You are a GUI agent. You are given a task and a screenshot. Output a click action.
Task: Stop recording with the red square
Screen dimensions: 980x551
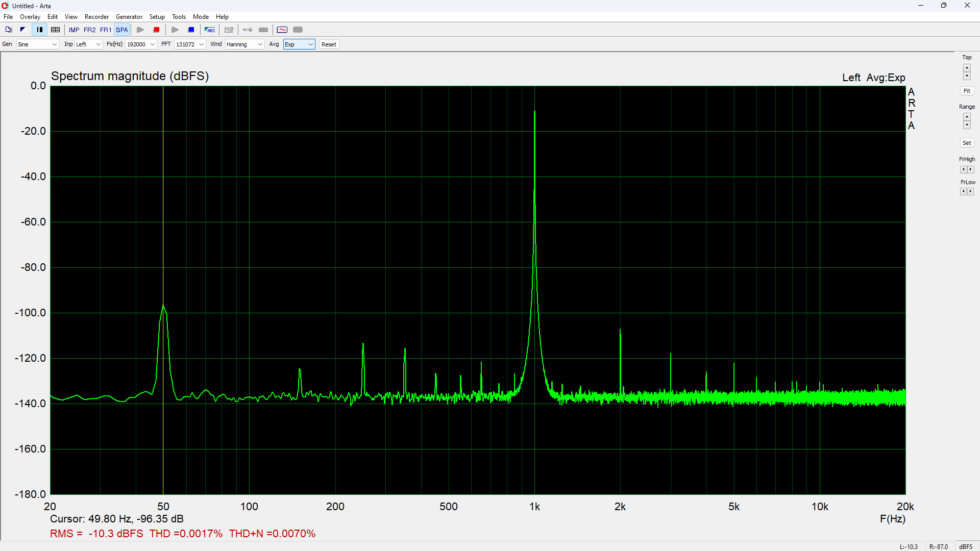coord(157,30)
